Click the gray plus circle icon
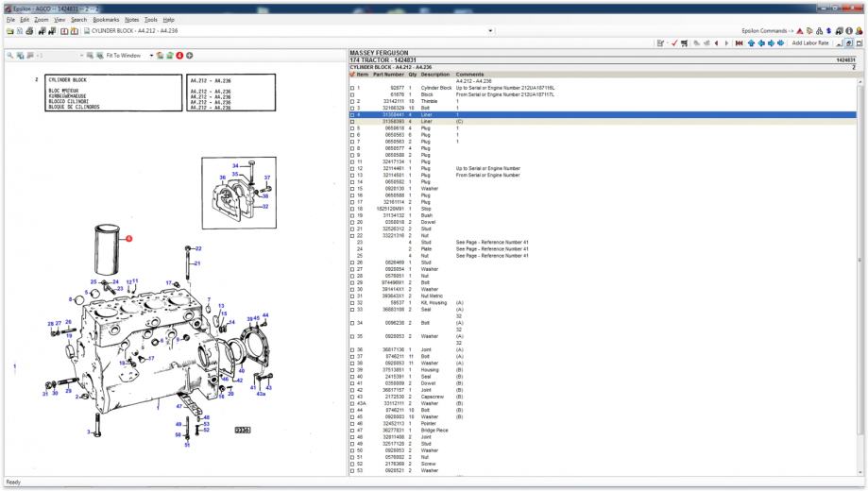868x491 pixels. (x=189, y=56)
